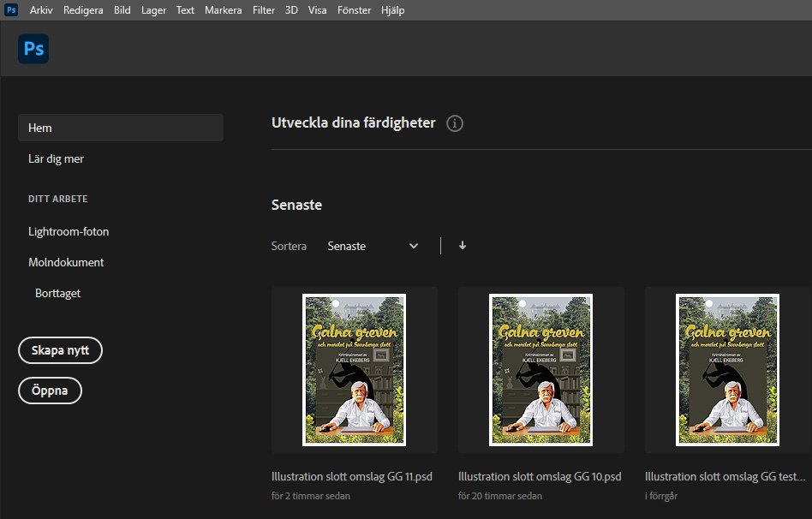Open the Bild menu

(x=122, y=10)
